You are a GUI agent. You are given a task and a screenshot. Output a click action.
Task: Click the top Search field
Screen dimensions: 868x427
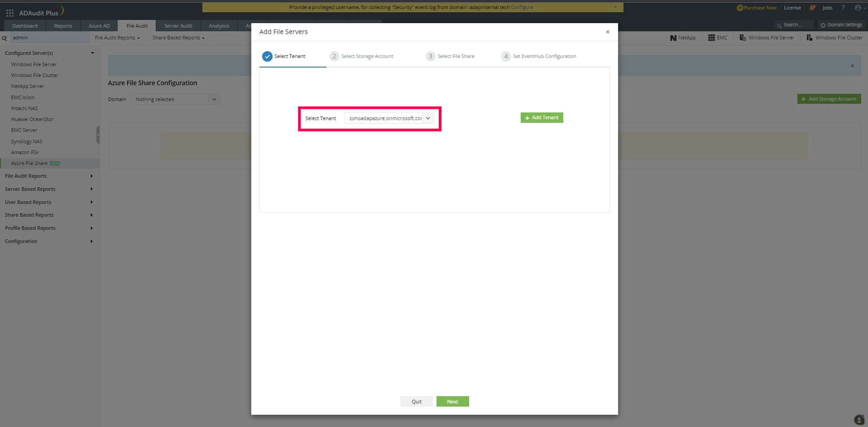coord(793,25)
